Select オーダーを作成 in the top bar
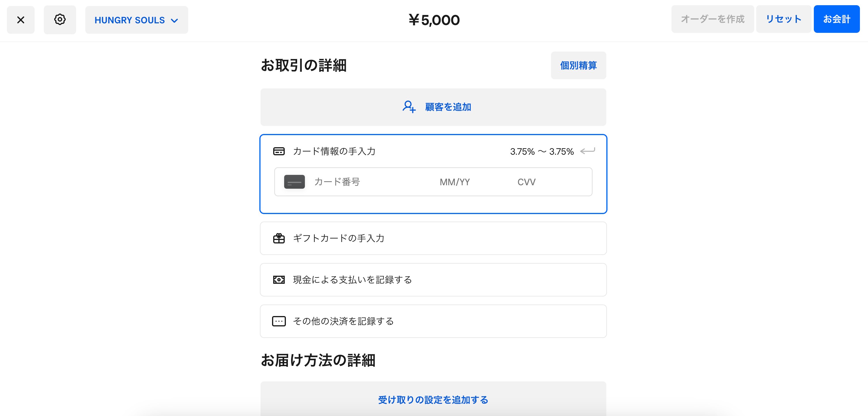The height and width of the screenshot is (416, 868). pyautogui.click(x=712, y=19)
